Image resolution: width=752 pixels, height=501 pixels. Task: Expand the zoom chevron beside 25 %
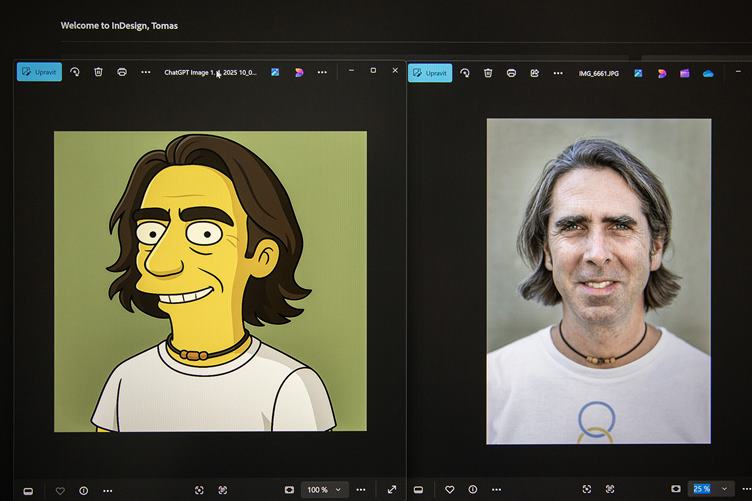point(725,489)
